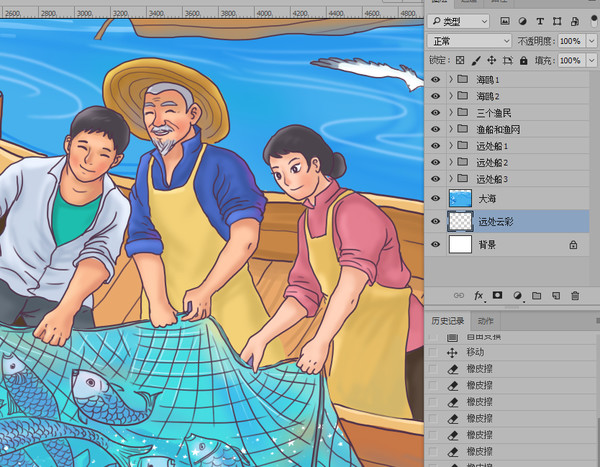Click the 背景 layer thumbnail

point(460,244)
